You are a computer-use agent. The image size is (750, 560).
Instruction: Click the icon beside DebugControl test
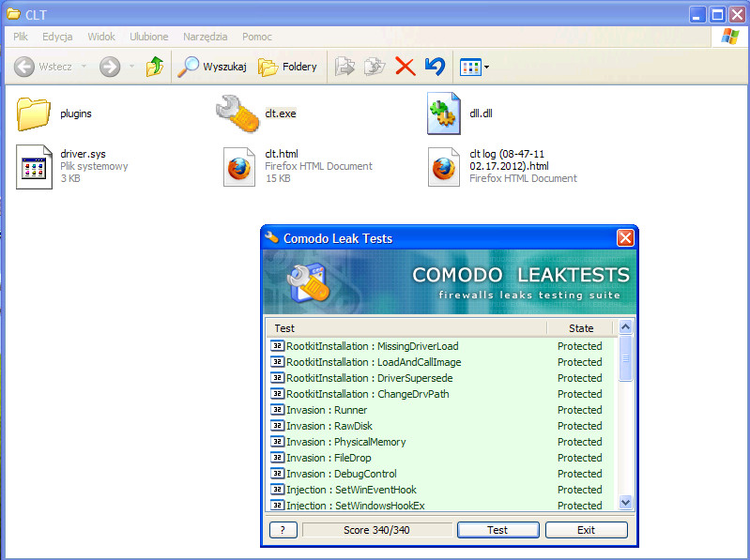(278, 474)
